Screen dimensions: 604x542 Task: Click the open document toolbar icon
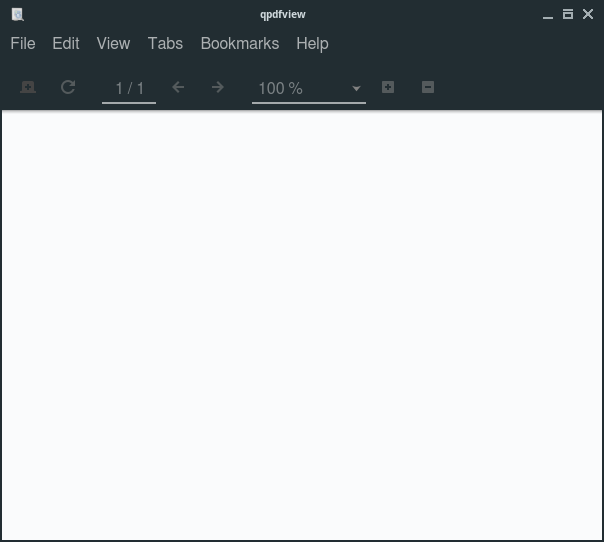28,87
